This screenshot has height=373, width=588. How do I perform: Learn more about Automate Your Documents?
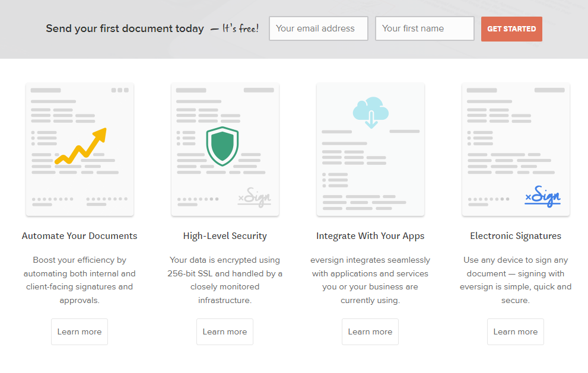pyautogui.click(x=80, y=331)
